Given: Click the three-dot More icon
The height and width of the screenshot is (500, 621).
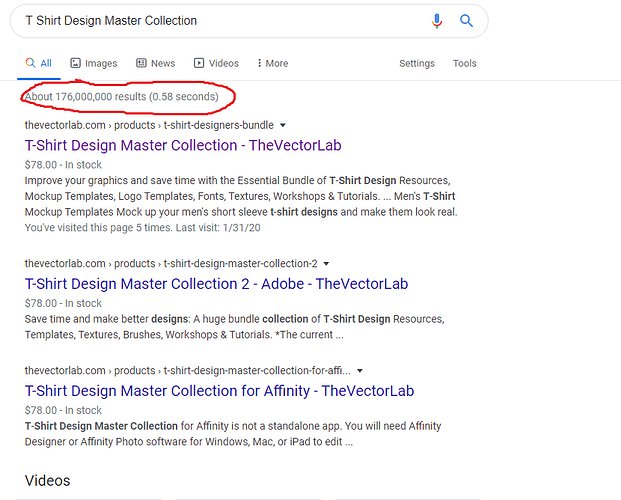Looking at the screenshot, I should pos(260,63).
